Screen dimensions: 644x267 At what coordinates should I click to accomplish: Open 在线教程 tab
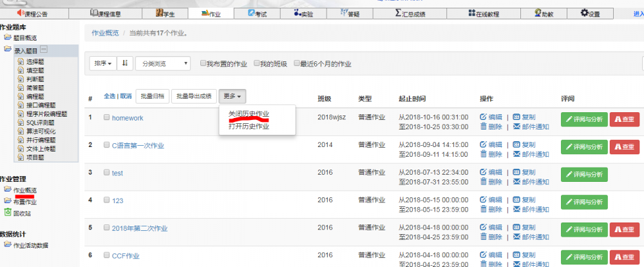484,14
